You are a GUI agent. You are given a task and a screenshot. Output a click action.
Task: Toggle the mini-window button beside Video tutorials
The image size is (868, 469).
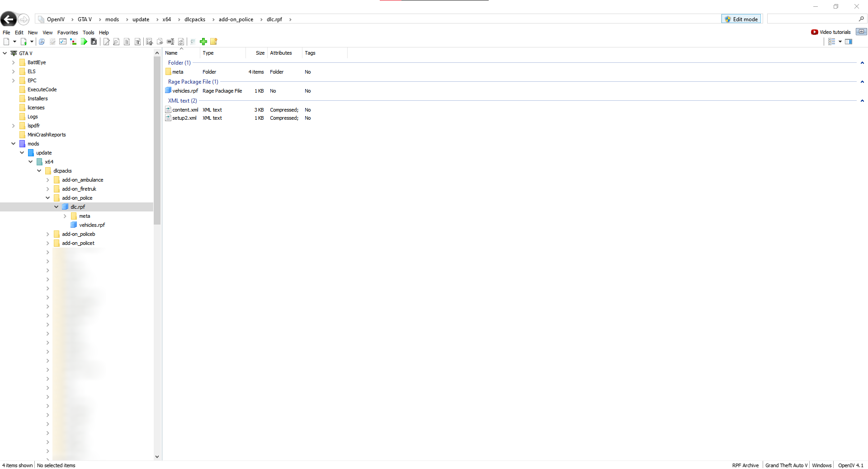tap(861, 32)
